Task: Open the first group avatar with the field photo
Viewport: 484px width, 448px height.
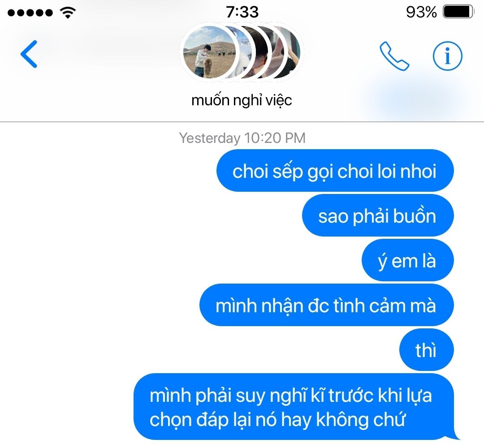Action: 209,52
